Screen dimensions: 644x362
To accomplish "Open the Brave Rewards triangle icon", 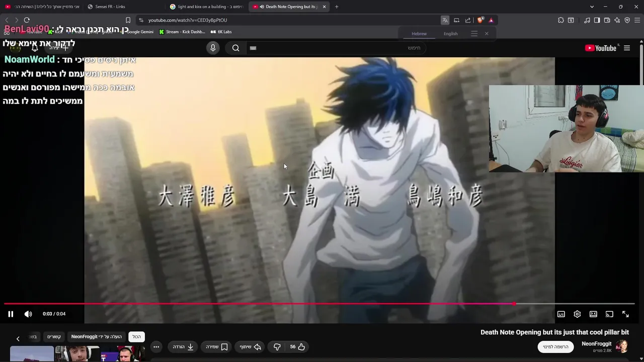I will [491, 20].
